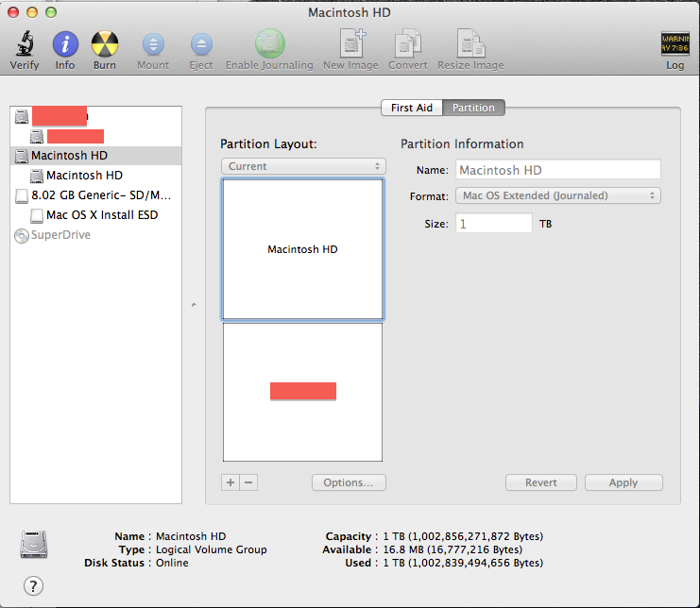
Task: Select the 8.02 GB Generic SD disk
Action: 95,195
